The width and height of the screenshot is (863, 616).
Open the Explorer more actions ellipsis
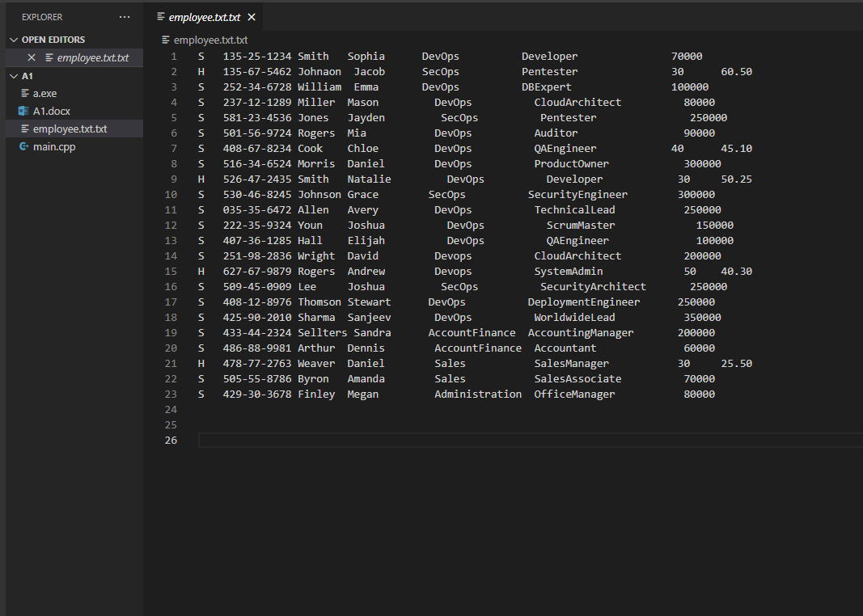click(125, 16)
